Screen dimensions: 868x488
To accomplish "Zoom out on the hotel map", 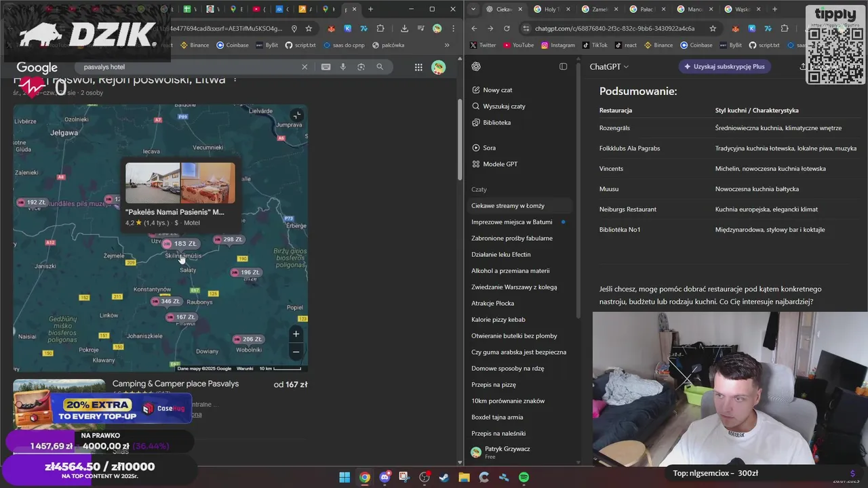I will pos(296,352).
